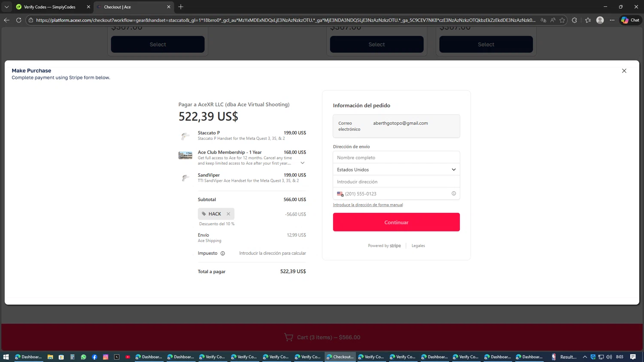Close the Make Purchase dialog
The height and width of the screenshot is (362, 644).
click(624, 71)
